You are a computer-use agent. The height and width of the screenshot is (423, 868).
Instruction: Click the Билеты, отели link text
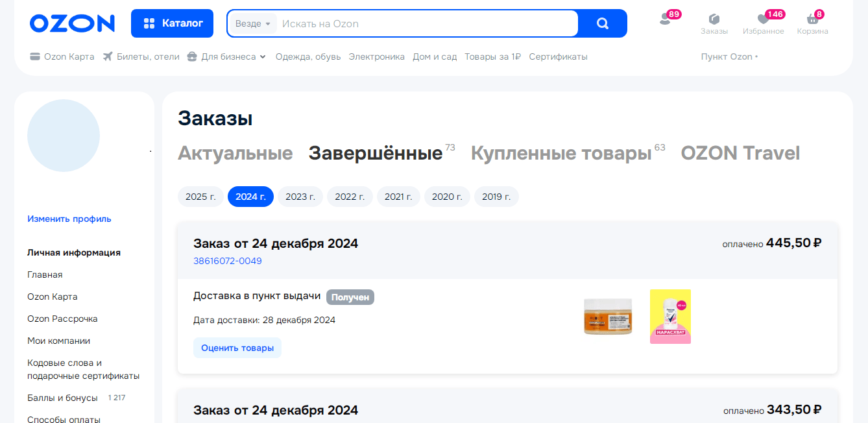[x=148, y=56]
